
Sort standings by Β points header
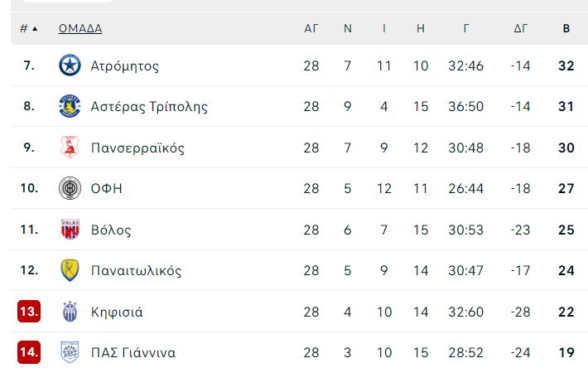[x=566, y=28]
